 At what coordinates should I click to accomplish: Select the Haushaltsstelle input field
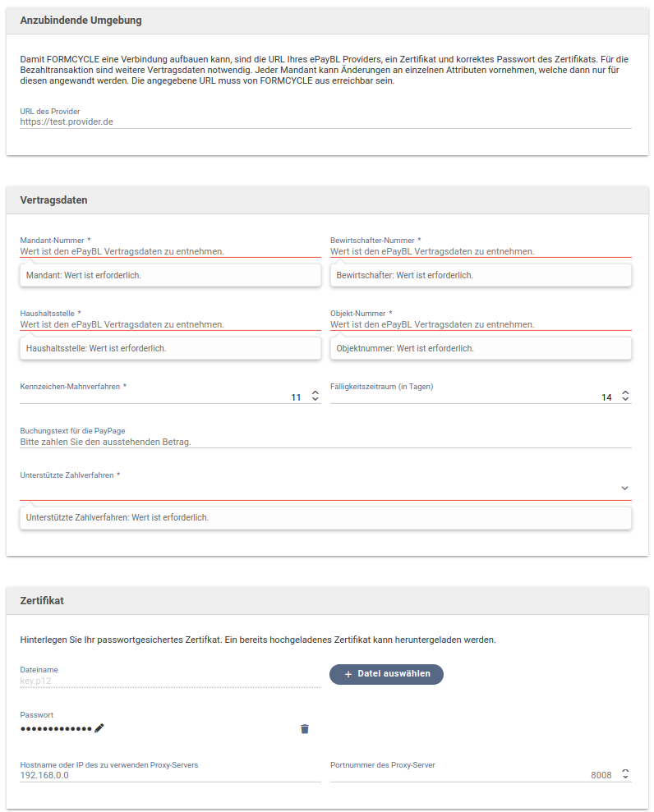(x=170, y=324)
